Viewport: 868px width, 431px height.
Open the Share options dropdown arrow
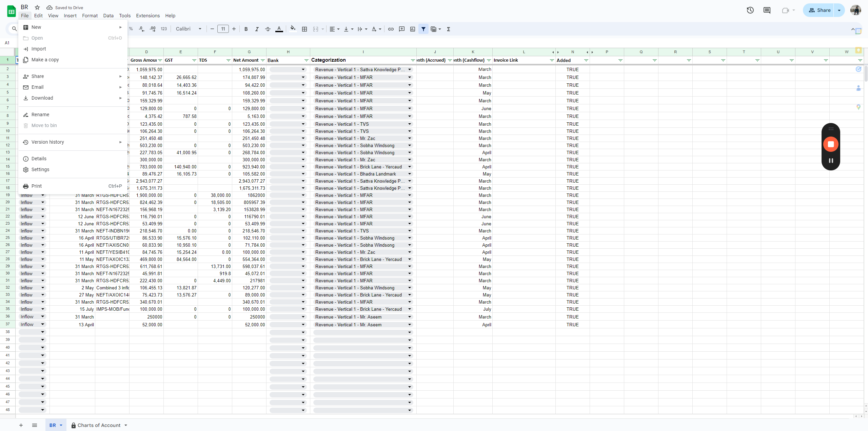[839, 10]
